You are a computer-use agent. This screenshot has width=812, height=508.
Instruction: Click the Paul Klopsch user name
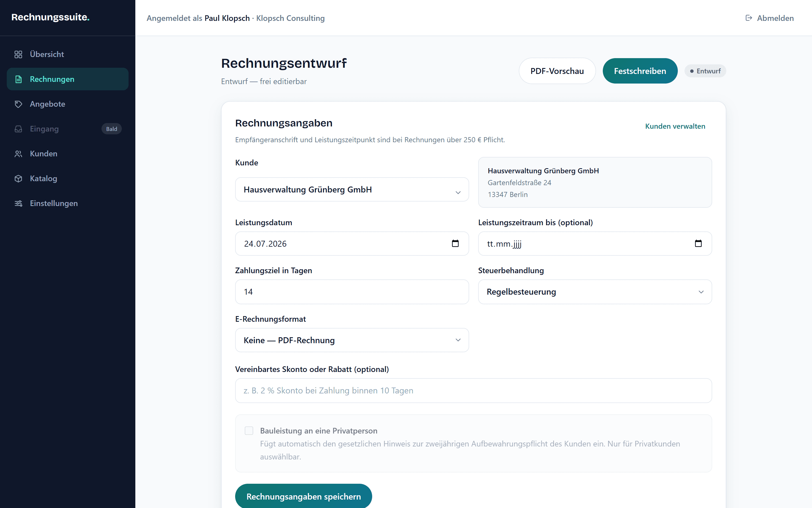click(227, 18)
